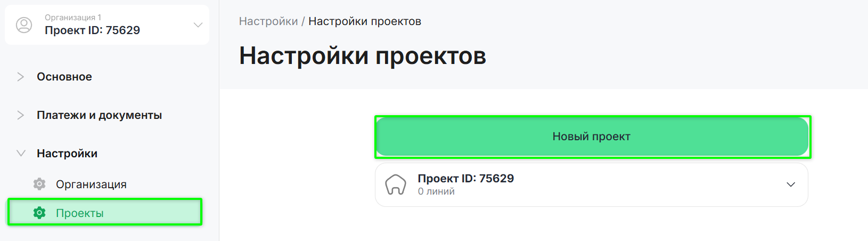Select the Основное menu label
The image size is (868, 241).
[x=64, y=77]
